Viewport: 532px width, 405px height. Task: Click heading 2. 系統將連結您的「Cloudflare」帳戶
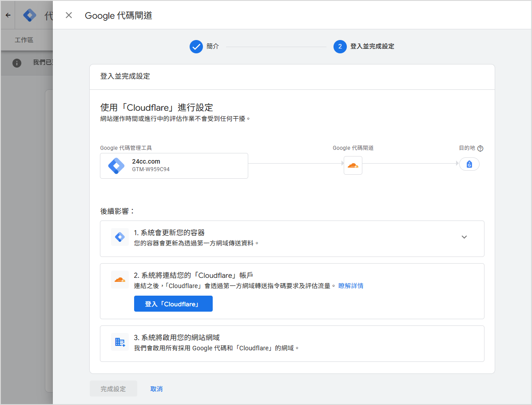pos(193,275)
